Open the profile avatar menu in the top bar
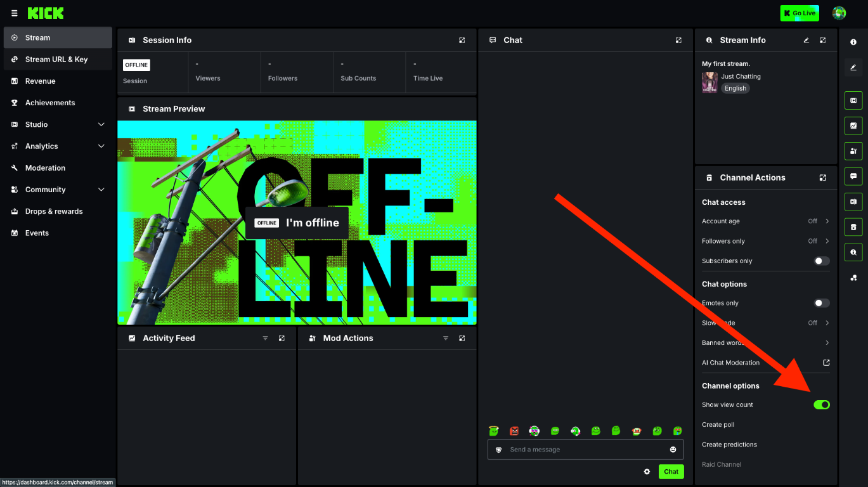 839,13
